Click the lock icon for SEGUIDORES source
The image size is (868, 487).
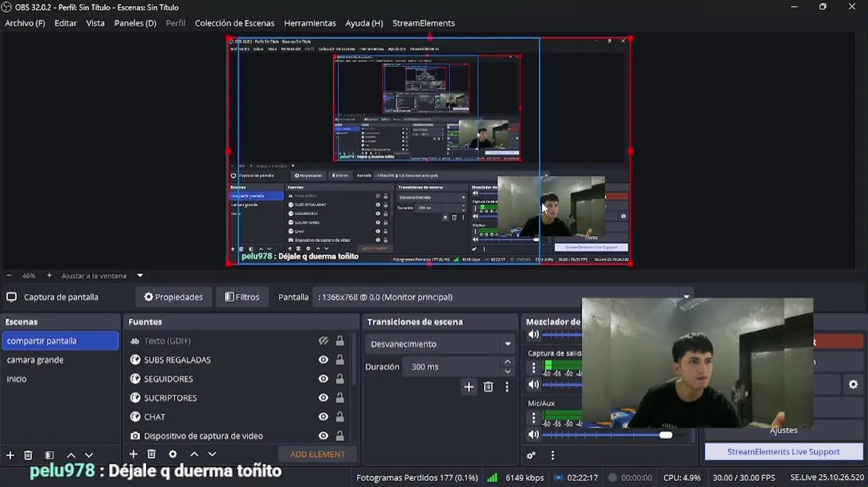click(339, 379)
